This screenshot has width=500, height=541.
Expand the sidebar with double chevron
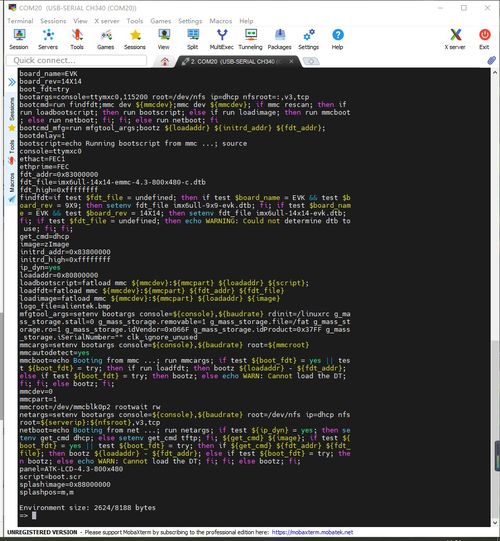coord(12,82)
